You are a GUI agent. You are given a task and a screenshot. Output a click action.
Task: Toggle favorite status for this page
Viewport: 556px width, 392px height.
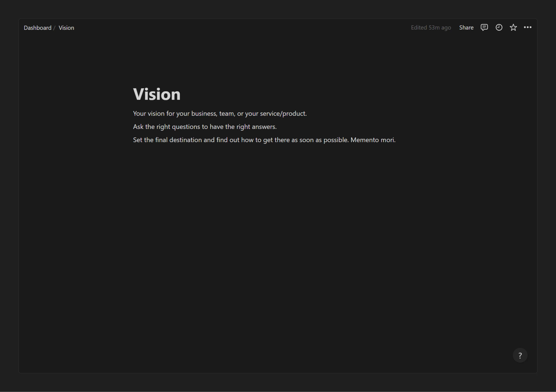click(x=513, y=27)
